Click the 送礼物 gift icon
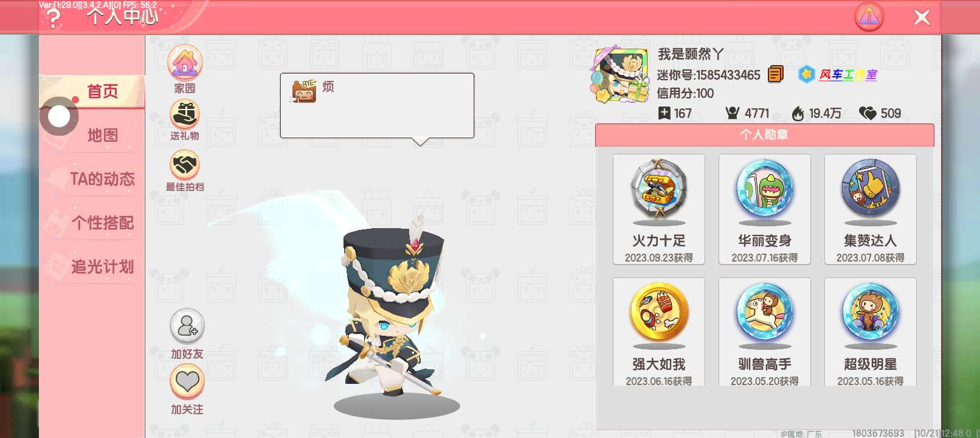This screenshot has height=438, width=980. (185, 114)
